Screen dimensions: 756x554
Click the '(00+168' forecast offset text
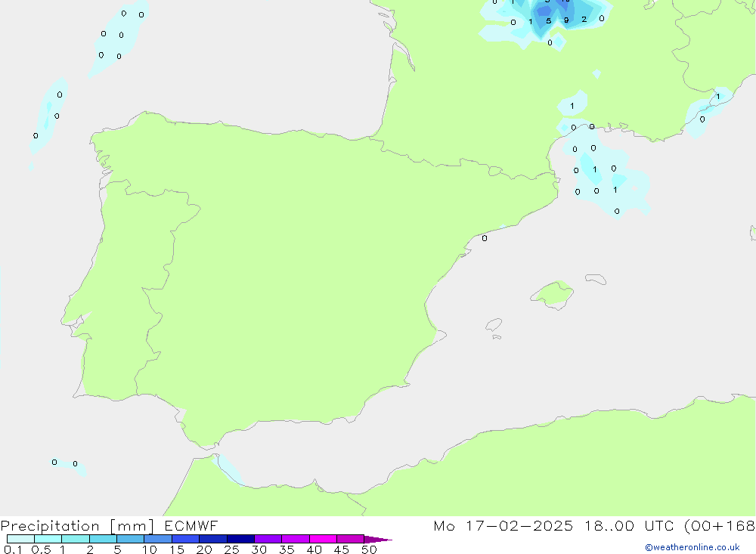pos(720,526)
